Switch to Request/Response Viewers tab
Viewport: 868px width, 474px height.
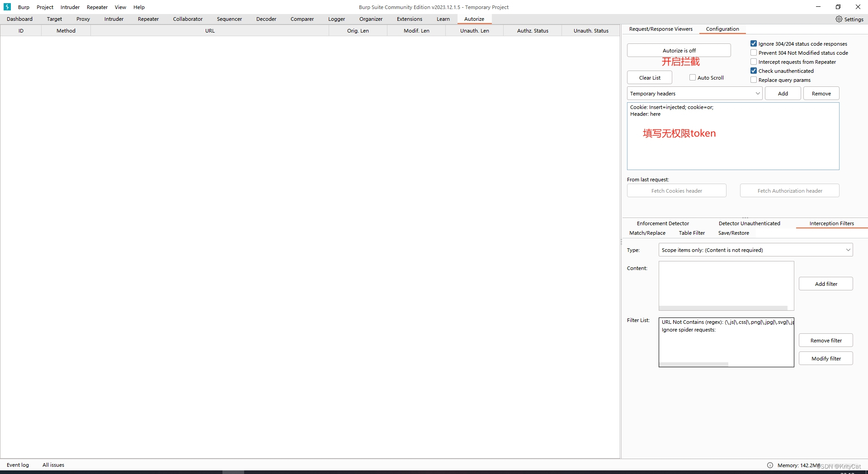coord(661,29)
